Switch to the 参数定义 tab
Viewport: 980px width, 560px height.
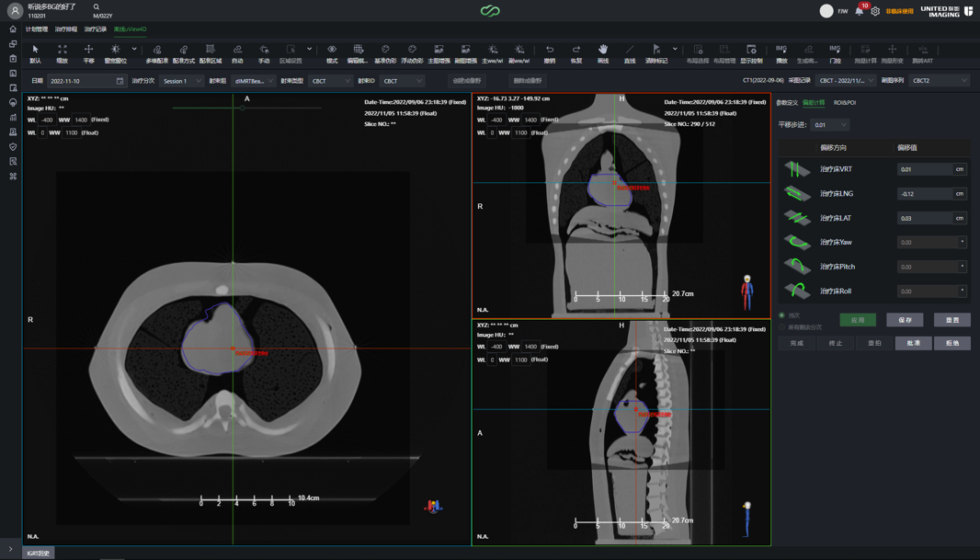[x=787, y=102]
